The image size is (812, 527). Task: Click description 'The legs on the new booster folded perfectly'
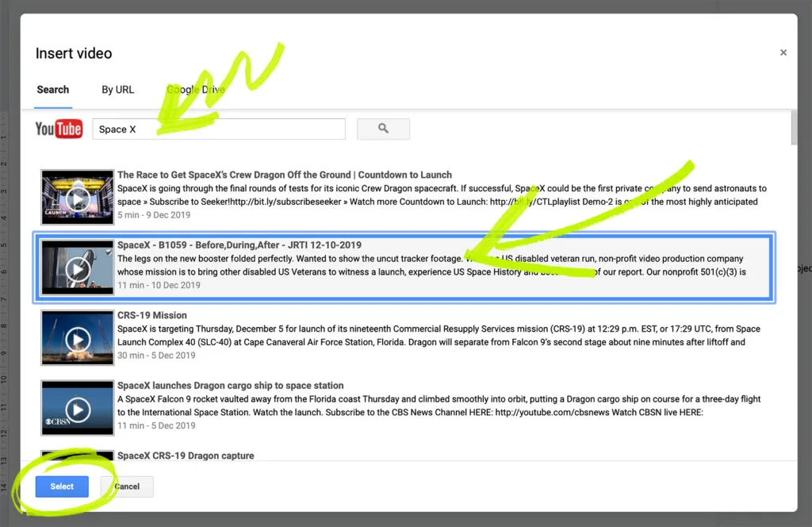[431, 265]
